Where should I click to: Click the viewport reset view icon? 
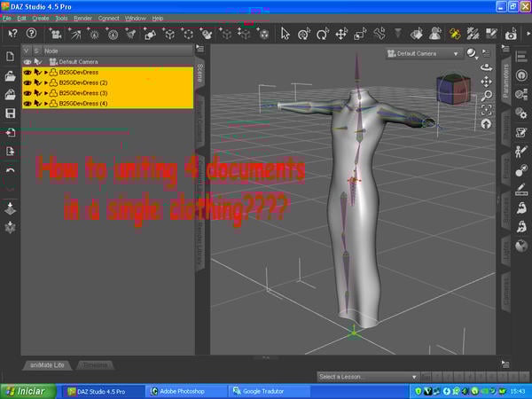[486, 124]
